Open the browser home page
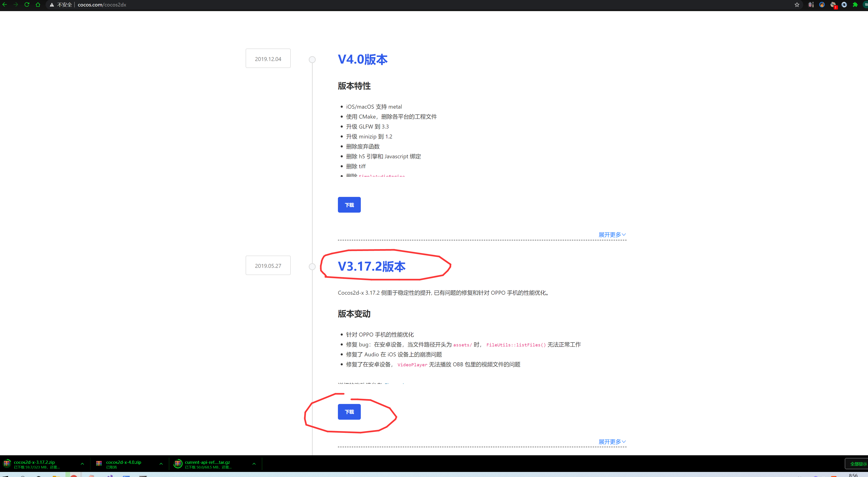Image resolution: width=868 pixels, height=477 pixels. [38, 5]
